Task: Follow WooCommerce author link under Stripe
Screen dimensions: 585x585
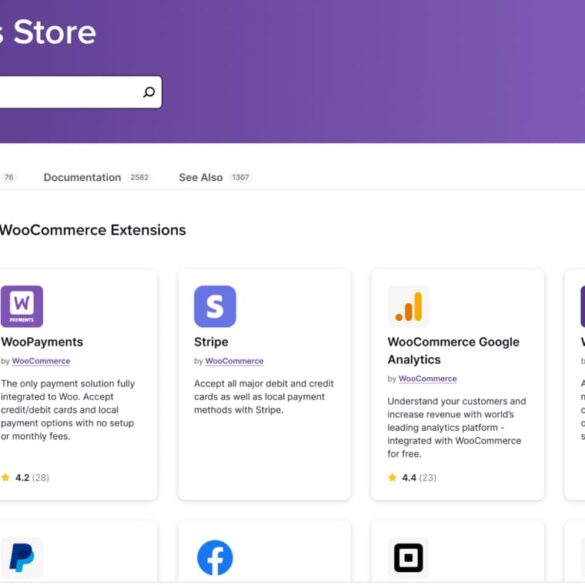Action: tap(234, 361)
